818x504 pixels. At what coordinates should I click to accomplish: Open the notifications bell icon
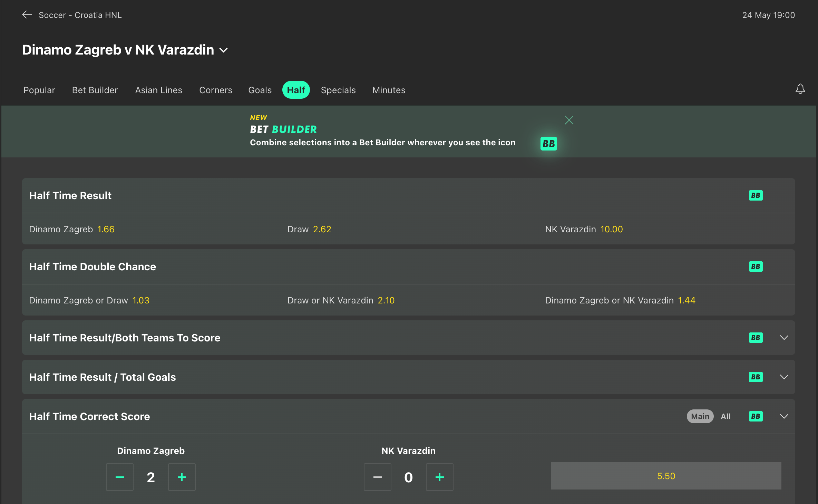pyautogui.click(x=800, y=89)
